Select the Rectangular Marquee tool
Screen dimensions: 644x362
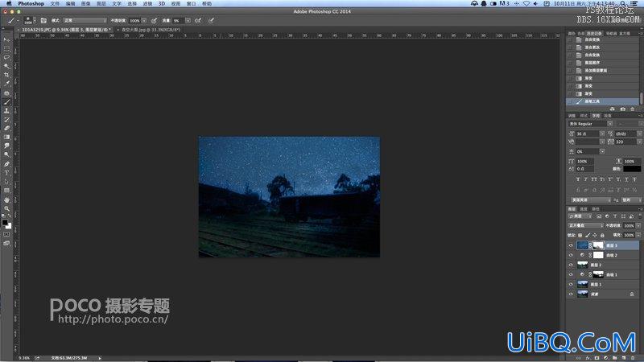pyautogui.click(x=6, y=48)
